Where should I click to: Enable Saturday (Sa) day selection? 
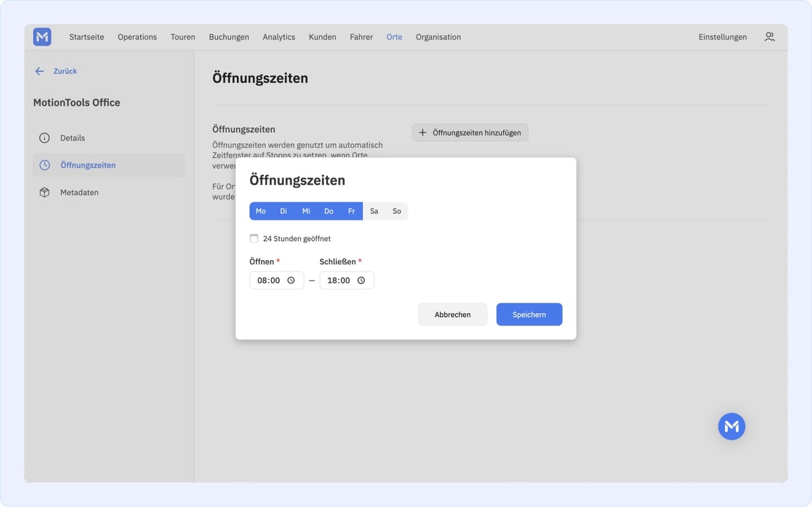374,211
